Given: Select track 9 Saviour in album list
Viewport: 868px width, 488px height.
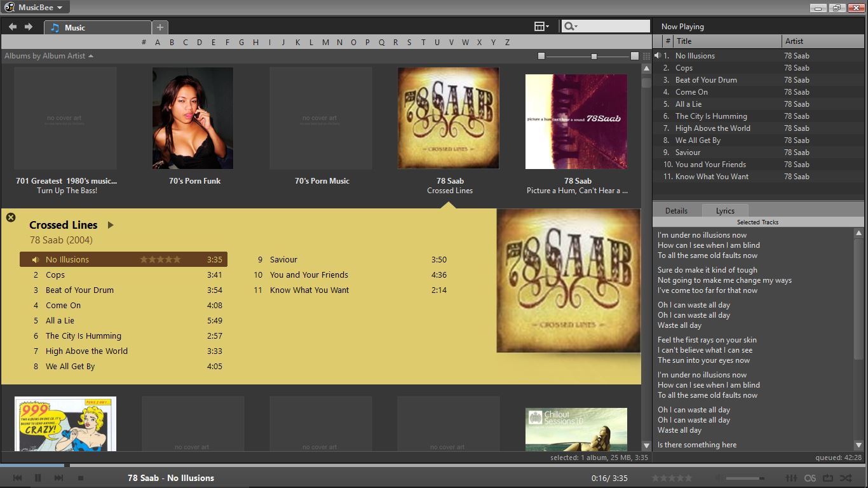Looking at the screenshot, I should (349, 259).
